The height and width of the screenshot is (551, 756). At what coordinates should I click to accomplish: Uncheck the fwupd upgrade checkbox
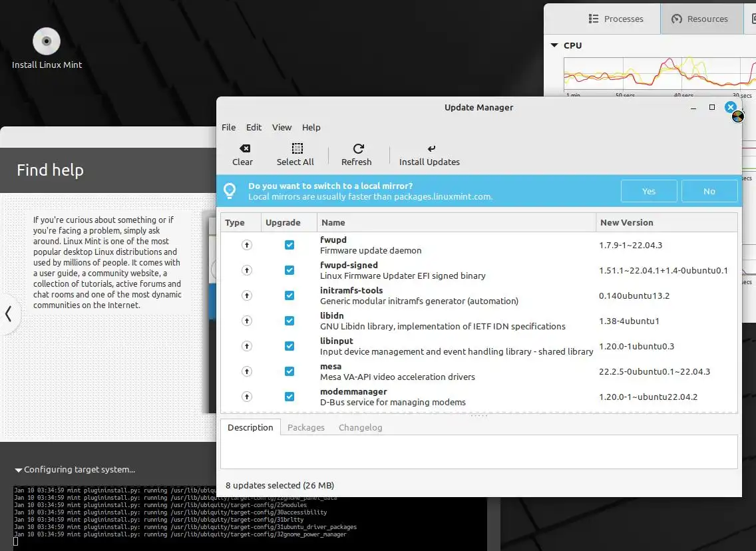click(289, 245)
